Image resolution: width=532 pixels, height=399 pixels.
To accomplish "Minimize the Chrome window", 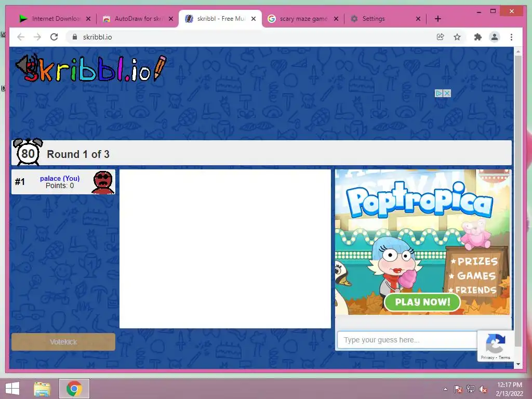I will pos(478,11).
